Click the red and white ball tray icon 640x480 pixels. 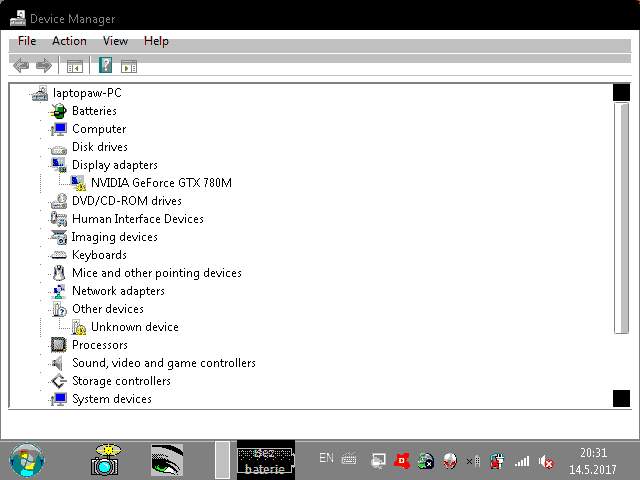click(450, 461)
